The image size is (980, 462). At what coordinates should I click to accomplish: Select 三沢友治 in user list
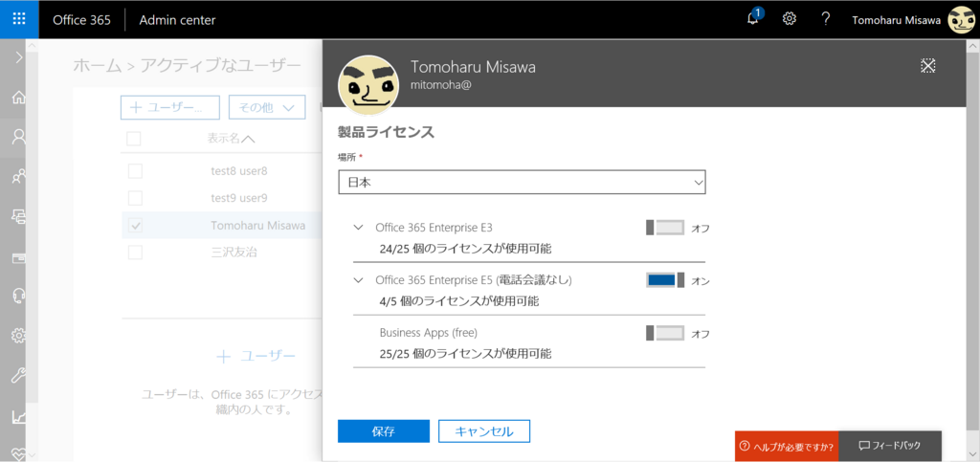pos(234,253)
